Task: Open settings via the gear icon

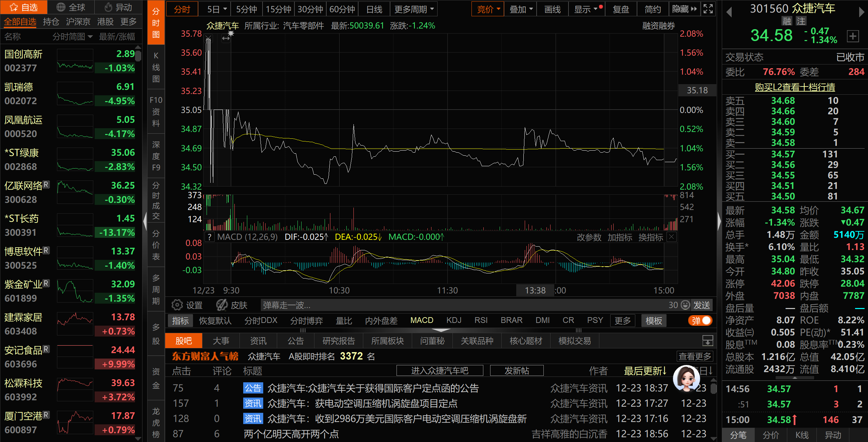Action: pos(177,305)
